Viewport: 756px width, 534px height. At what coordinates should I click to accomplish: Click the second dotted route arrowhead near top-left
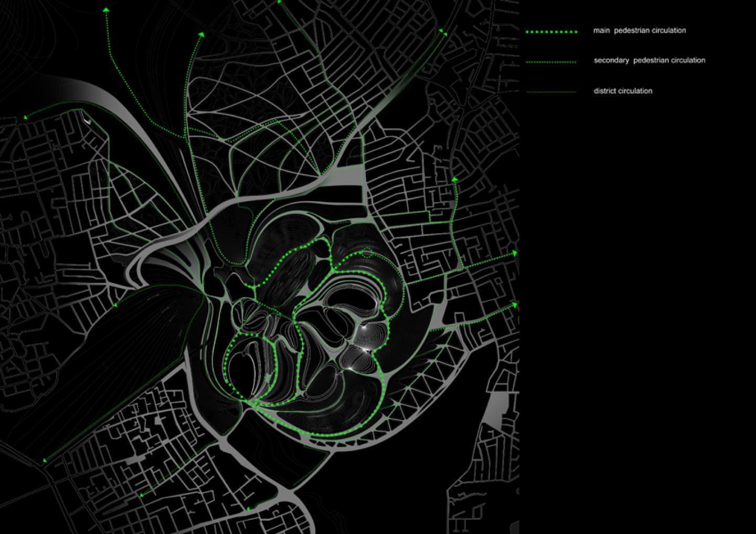click(x=201, y=34)
